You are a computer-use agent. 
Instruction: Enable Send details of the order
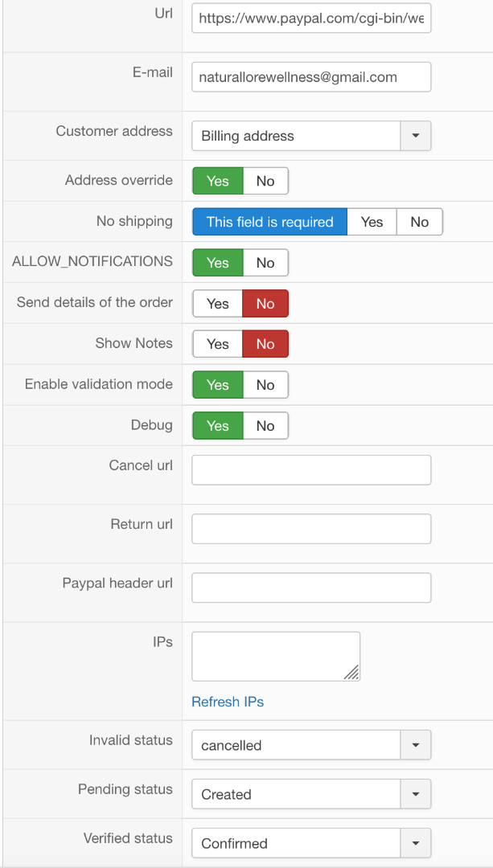tap(217, 304)
